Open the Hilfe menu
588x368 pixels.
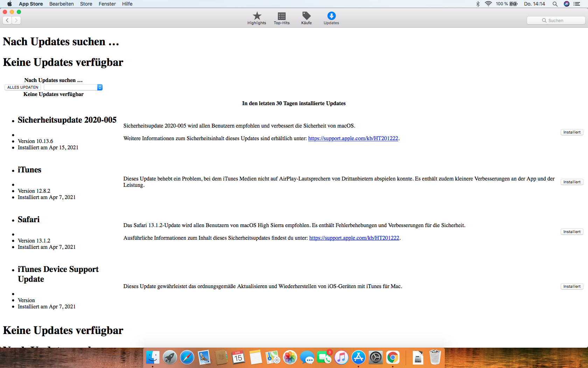(127, 4)
